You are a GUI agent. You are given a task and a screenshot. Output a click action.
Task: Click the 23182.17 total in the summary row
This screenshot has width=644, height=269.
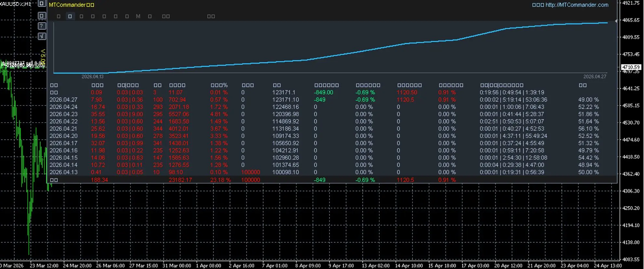pyautogui.click(x=180, y=180)
